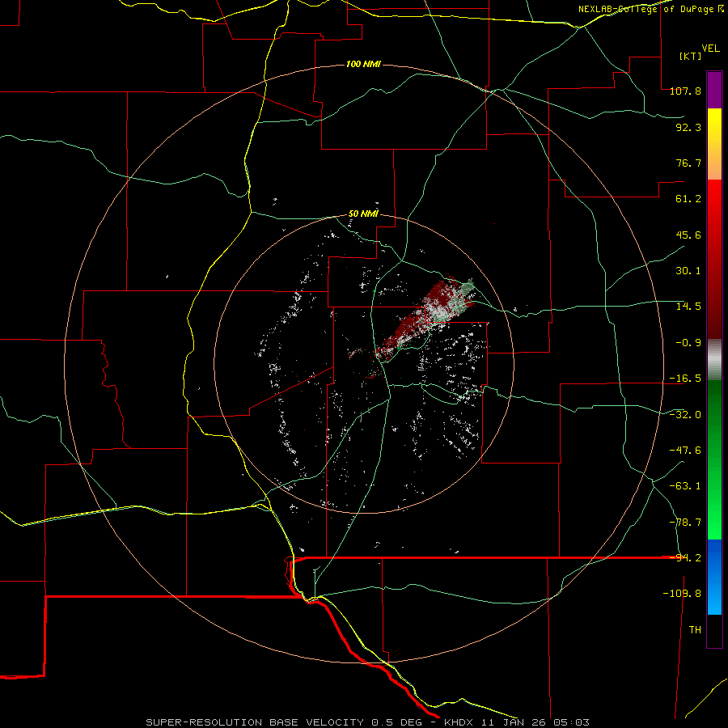Click the green segment of the velocity color bar
Screen dimensions: 728x728
point(714,459)
